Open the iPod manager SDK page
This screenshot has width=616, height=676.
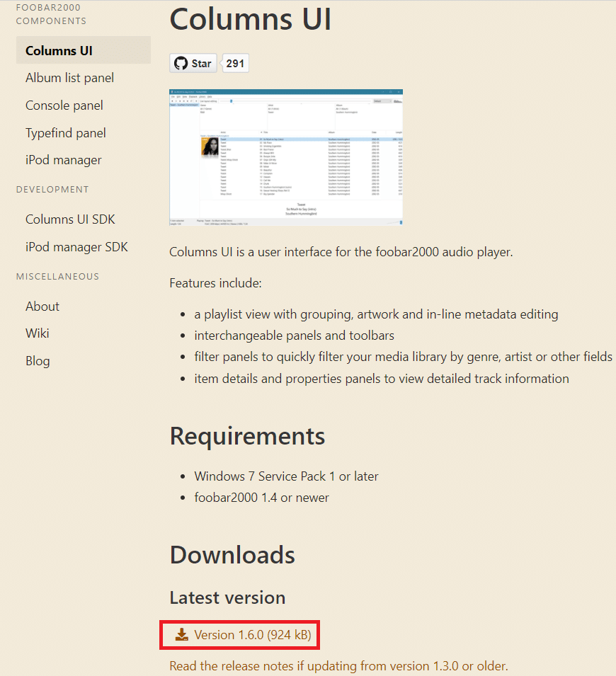click(x=76, y=247)
